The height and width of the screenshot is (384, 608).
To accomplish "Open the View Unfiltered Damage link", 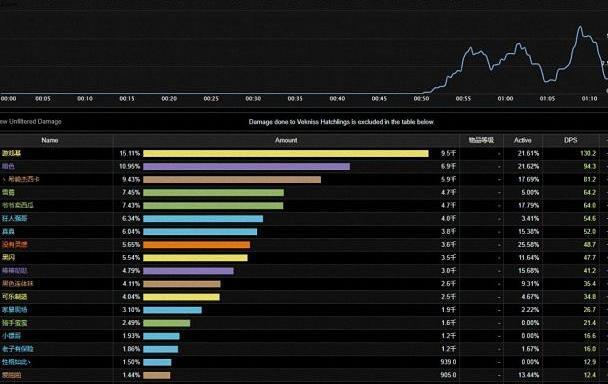I will [31, 122].
